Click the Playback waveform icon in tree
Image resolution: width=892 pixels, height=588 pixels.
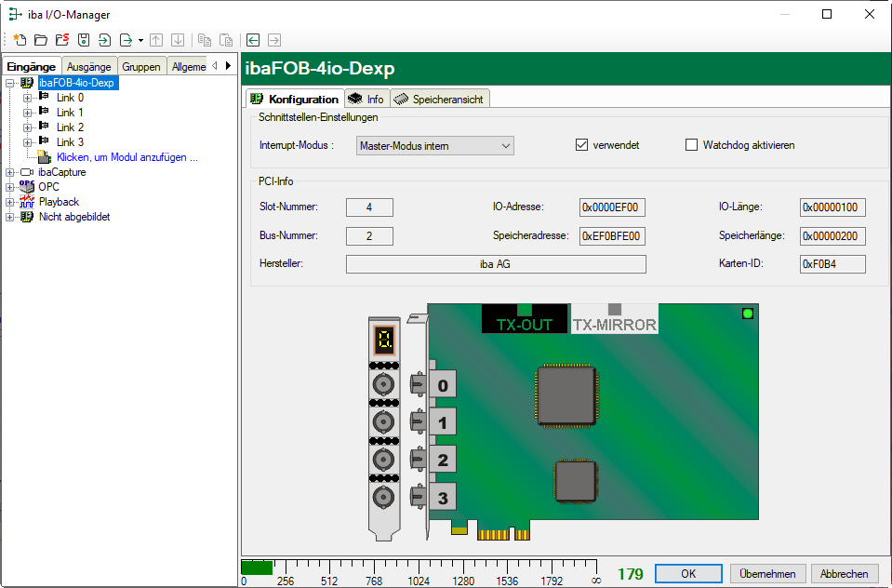(27, 202)
